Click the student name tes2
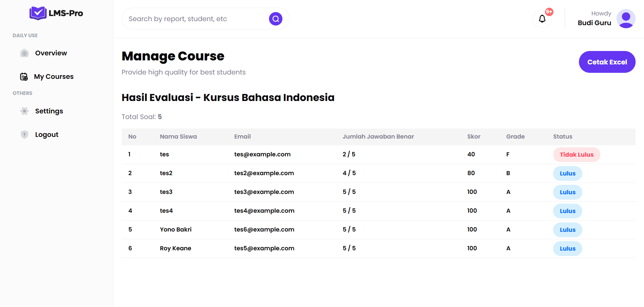Image resolution: width=644 pixels, height=307 pixels. coord(166,173)
